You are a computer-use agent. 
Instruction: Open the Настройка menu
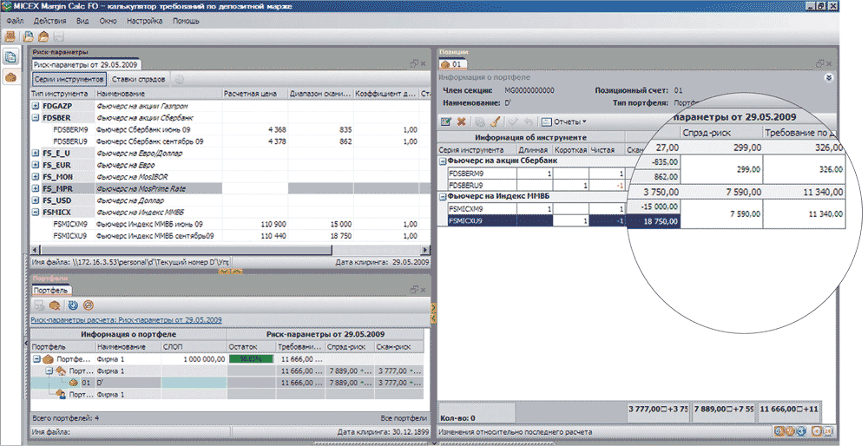pos(144,21)
